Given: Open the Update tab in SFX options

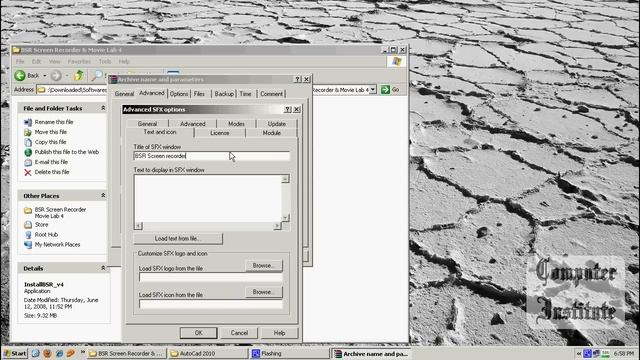Looking at the screenshot, I should click(x=277, y=124).
